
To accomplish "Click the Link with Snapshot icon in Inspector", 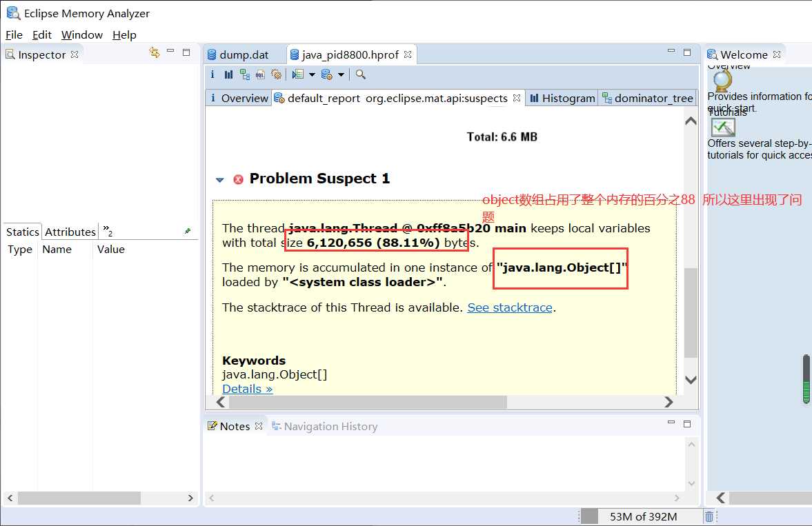I will (154, 52).
